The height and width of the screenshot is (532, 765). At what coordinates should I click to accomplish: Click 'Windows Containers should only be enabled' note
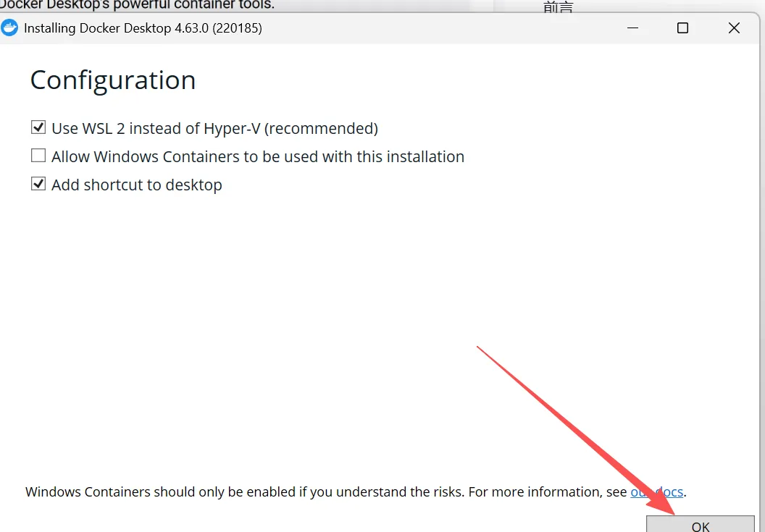356,491
